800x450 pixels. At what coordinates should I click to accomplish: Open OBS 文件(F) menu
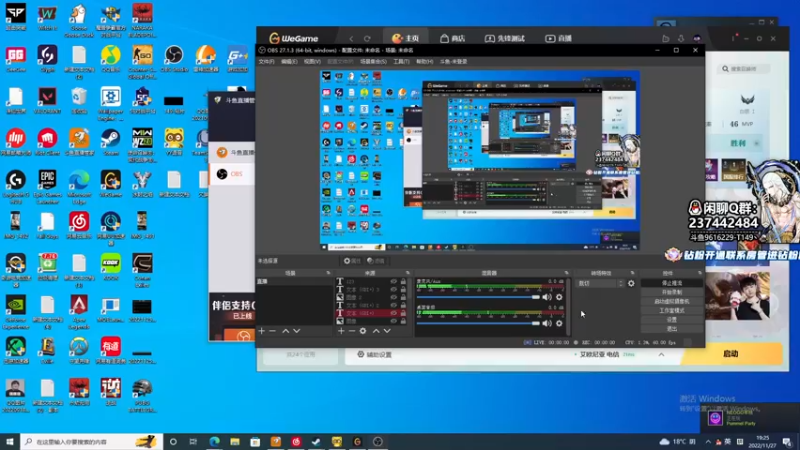266,61
